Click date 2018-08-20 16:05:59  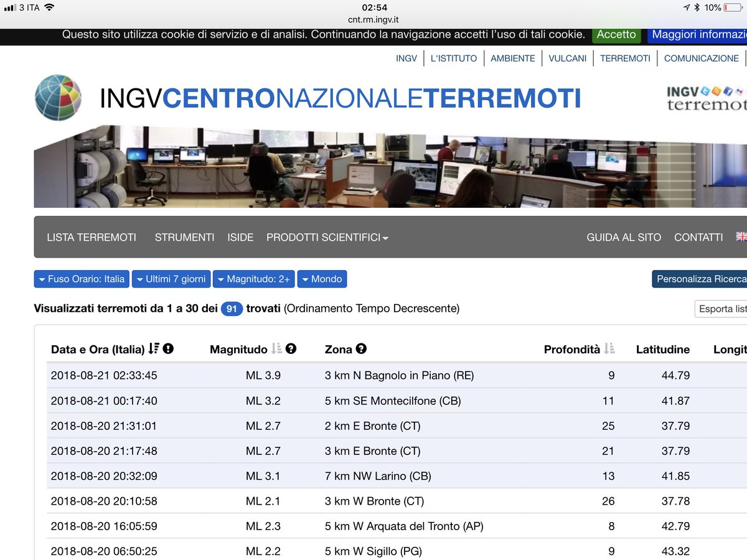(x=104, y=526)
